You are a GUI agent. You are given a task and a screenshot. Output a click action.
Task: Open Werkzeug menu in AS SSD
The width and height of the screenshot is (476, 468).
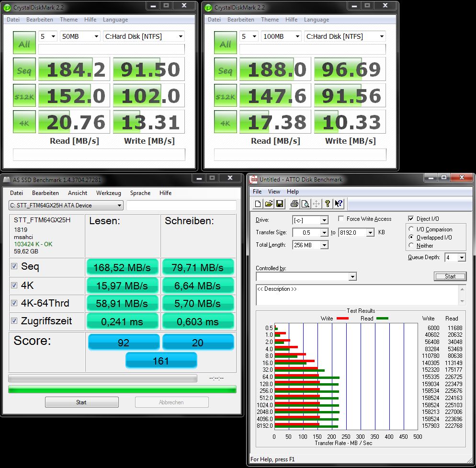coord(108,193)
